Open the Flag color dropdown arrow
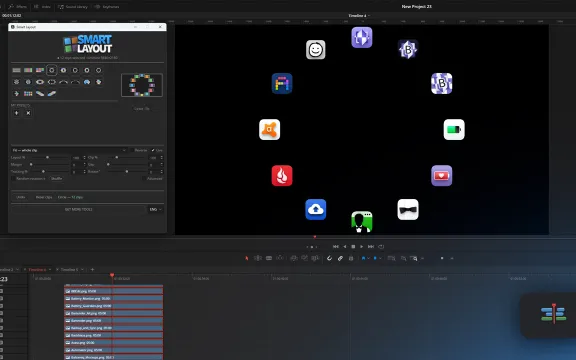 tap(368, 258)
